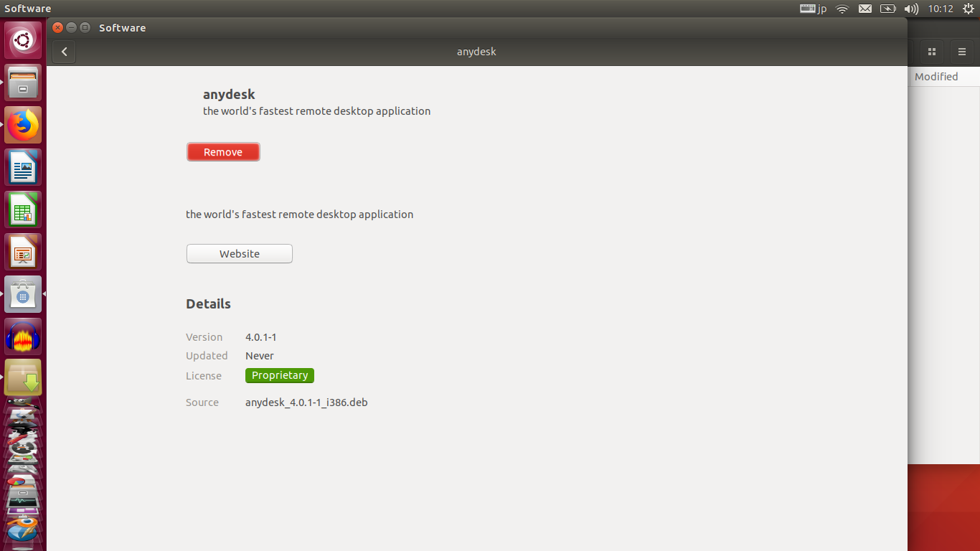Click the Source label
Image resolution: width=980 pixels, height=551 pixels.
(x=202, y=402)
